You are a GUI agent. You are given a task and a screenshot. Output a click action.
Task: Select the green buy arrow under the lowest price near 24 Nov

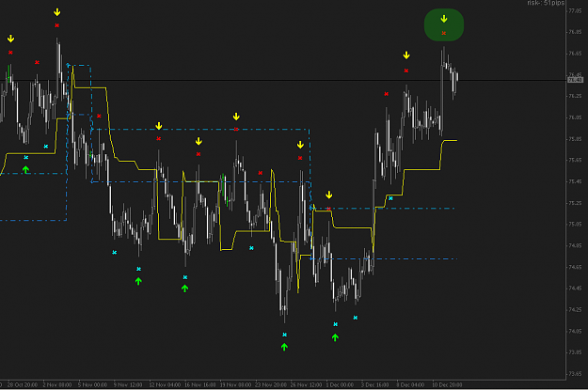pyautogui.click(x=284, y=347)
